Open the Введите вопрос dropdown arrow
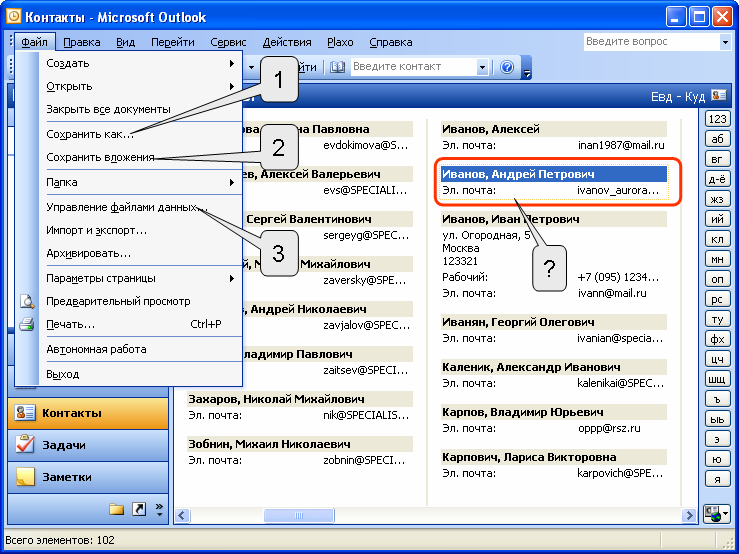 click(725, 42)
